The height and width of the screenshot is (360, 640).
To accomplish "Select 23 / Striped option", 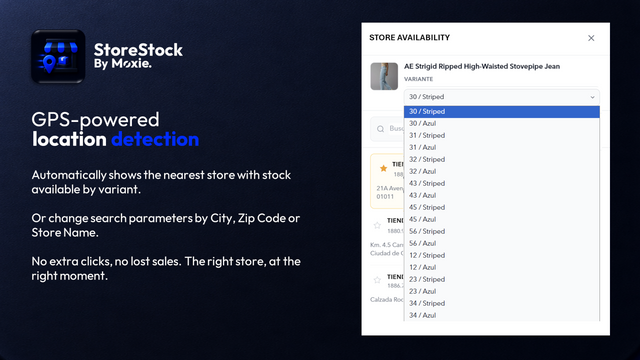I will click(x=502, y=279).
